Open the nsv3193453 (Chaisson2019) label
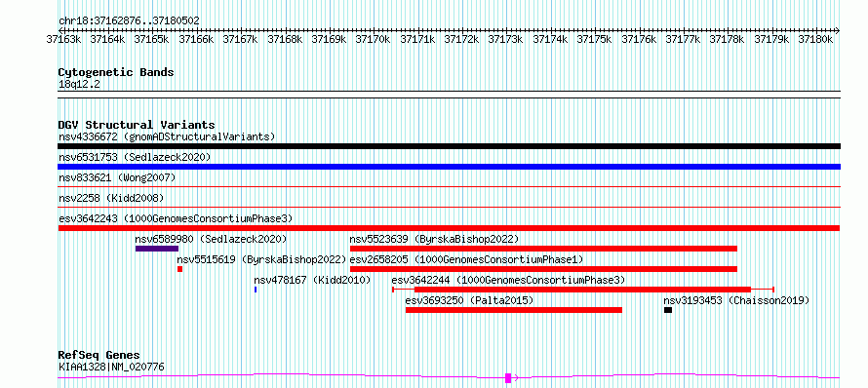This screenshot has height=388, width=868. tap(736, 300)
